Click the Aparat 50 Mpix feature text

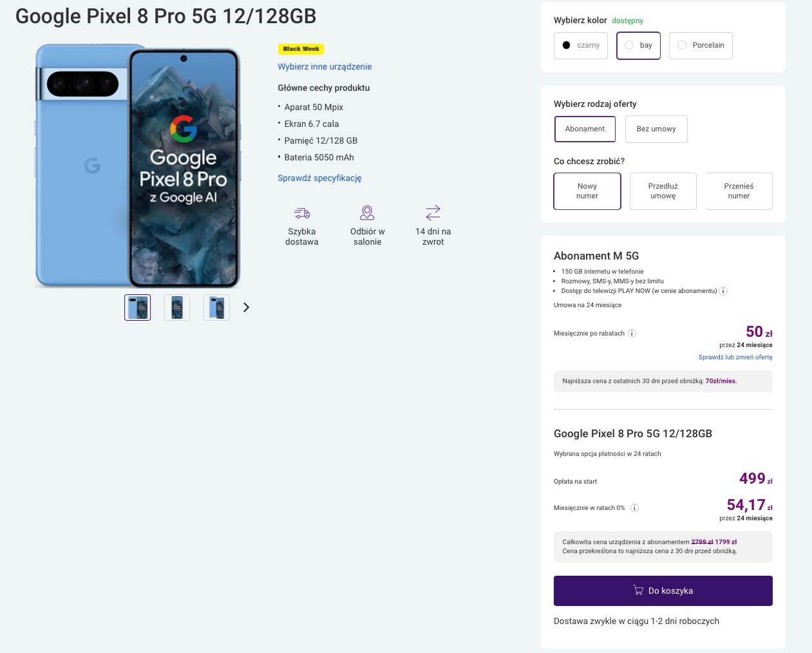[x=314, y=108]
